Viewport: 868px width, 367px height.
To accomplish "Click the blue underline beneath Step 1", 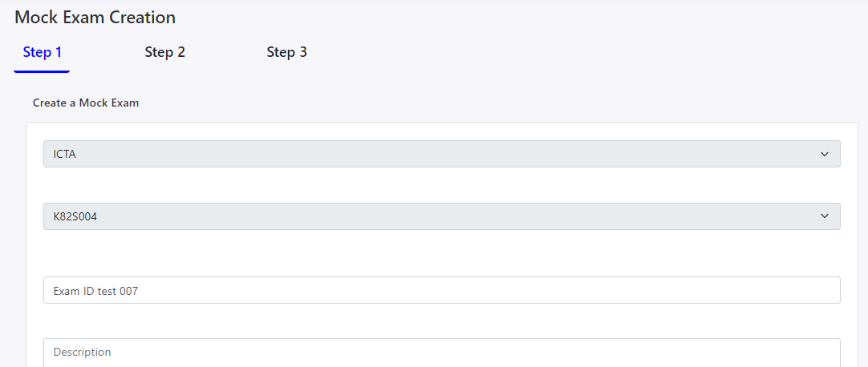I will click(x=42, y=71).
